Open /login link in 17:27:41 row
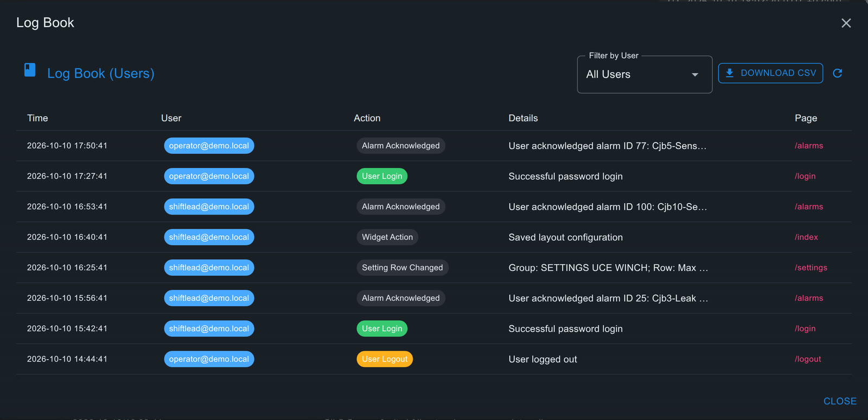868x420 pixels. 805,176
